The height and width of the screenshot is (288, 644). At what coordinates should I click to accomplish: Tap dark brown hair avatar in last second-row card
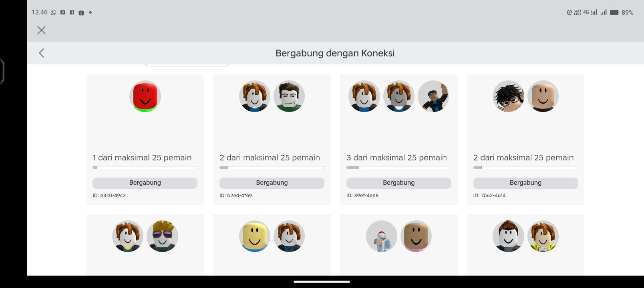[x=508, y=236]
